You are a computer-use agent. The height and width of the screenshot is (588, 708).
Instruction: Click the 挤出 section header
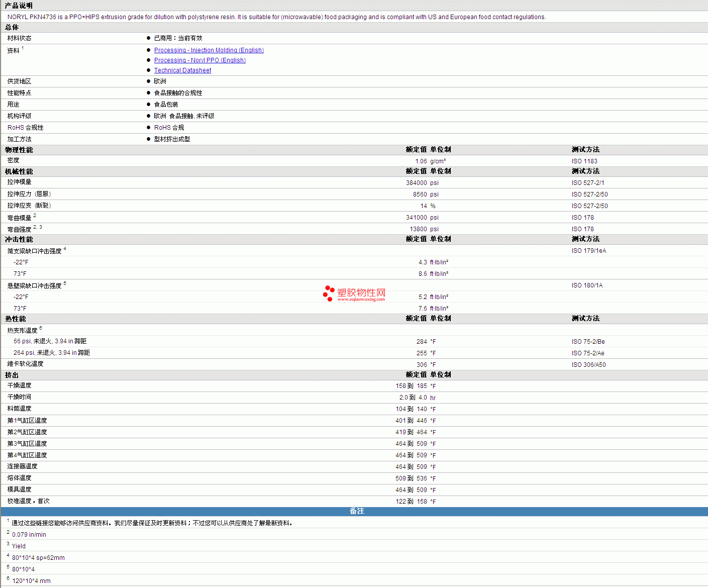(x=12, y=375)
